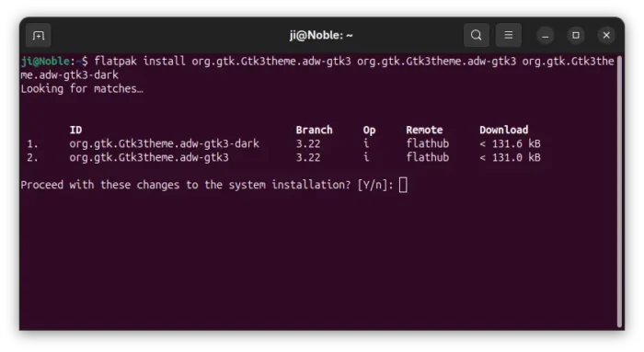Screen dimensions: 644x352
Task: Click the ji@Noble green prompt text
Action: pos(45,62)
